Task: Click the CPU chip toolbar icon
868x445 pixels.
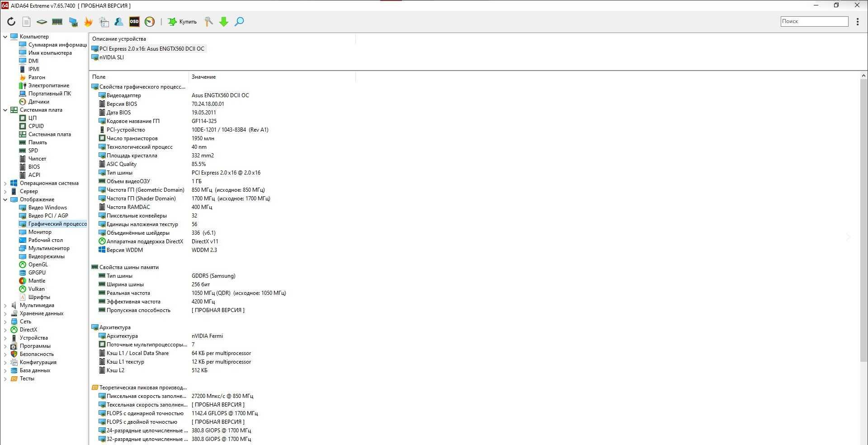Action: 42,22
